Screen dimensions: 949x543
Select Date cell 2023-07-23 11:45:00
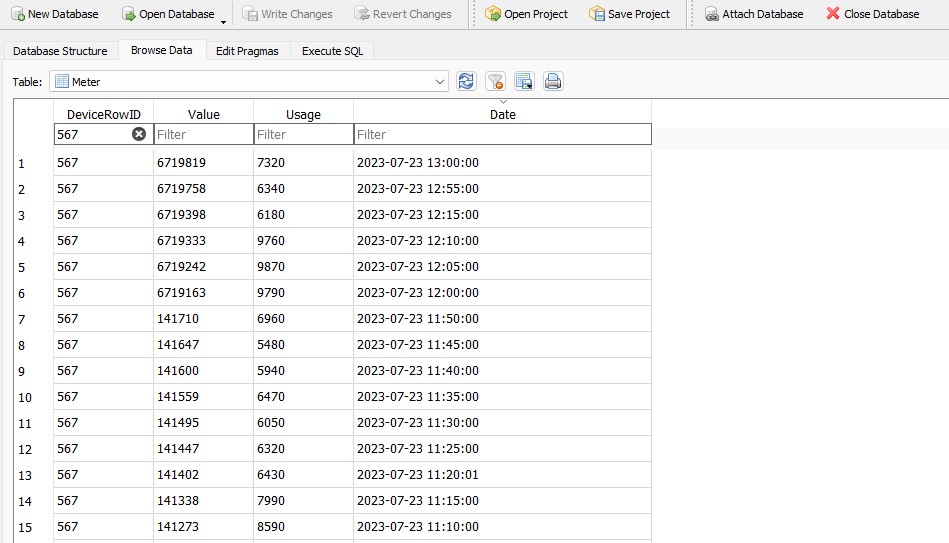[x=502, y=344]
